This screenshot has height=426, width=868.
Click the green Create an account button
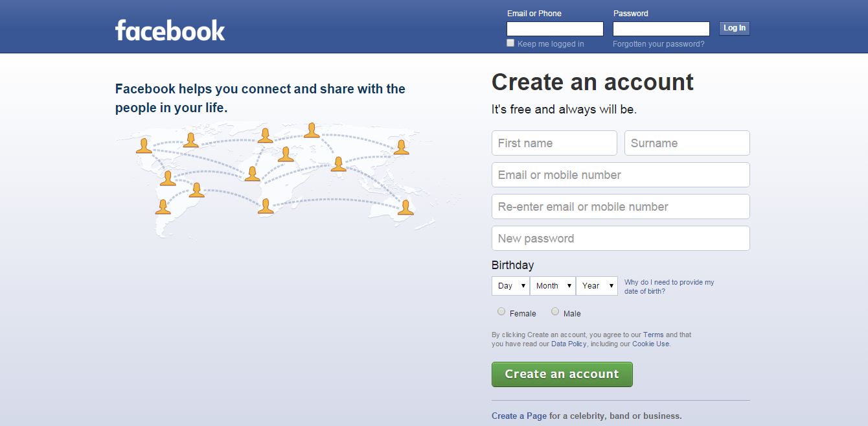tap(562, 374)
